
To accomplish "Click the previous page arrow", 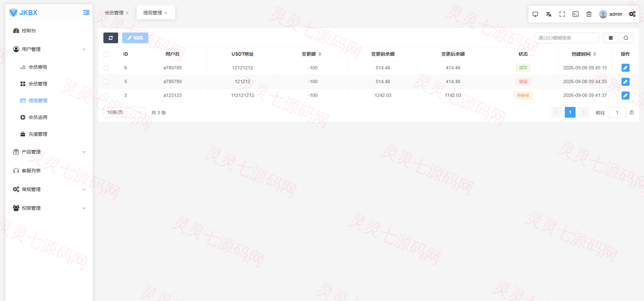I will (557, 112).
